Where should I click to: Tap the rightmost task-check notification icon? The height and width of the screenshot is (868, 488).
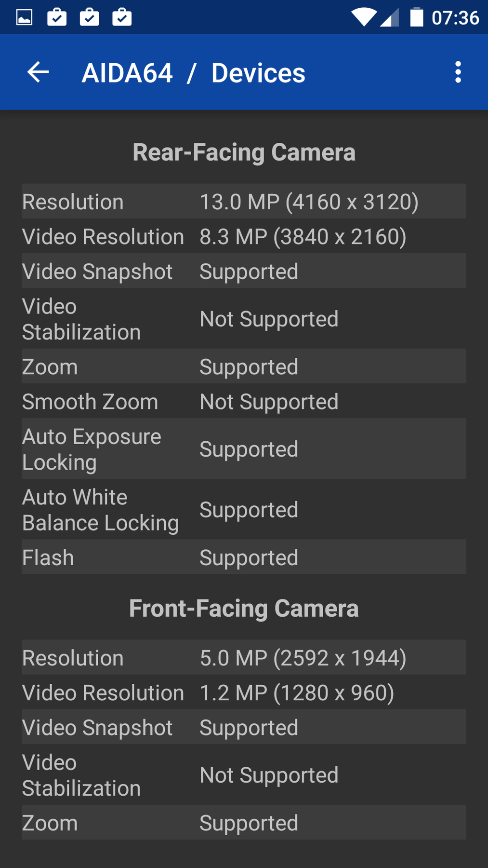(122, 17)
